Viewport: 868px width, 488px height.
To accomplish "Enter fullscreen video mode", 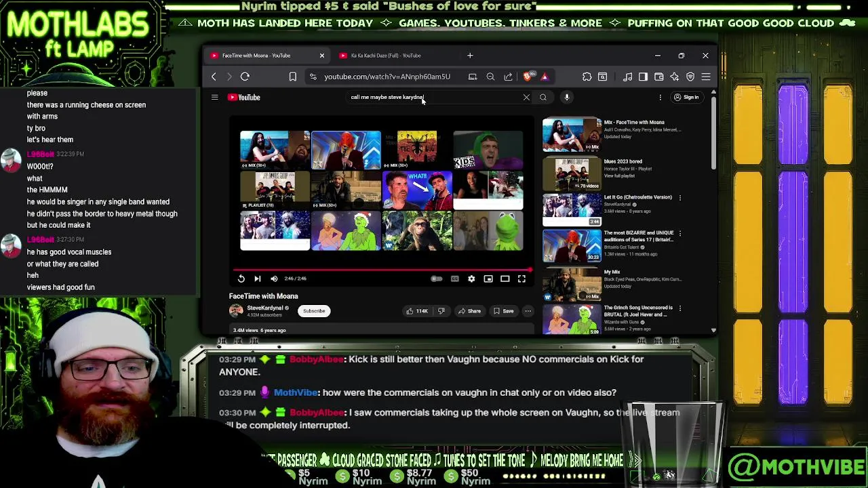I will pos(521,279).
